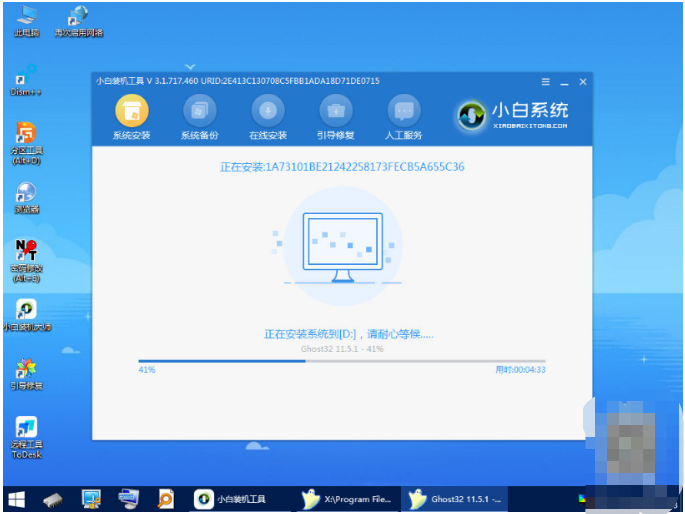Viewport: 685px width, 514px height.
Task: Click the monitor illustration in installer
Action: 342,247
